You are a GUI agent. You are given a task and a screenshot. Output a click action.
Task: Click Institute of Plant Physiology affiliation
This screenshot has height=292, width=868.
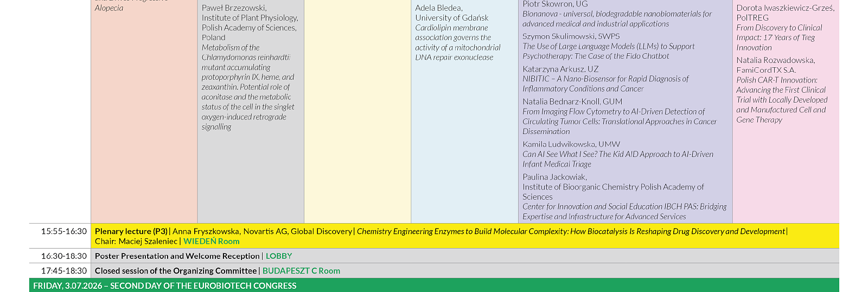[x=250, y=18]
